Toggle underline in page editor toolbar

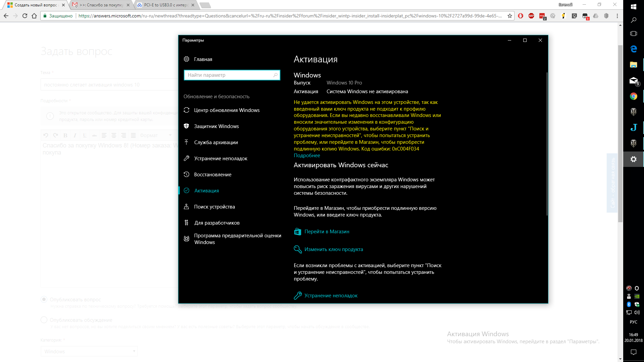point(85,135)
